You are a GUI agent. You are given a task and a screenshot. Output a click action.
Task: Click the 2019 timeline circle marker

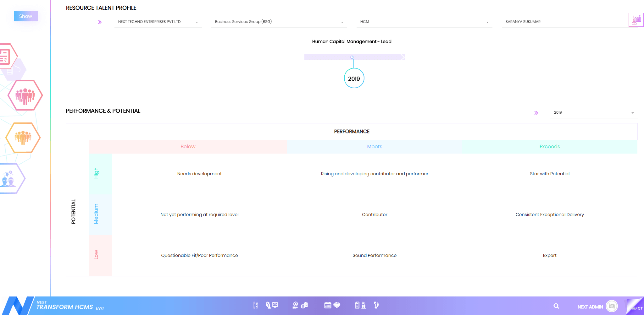coord(354,79)
